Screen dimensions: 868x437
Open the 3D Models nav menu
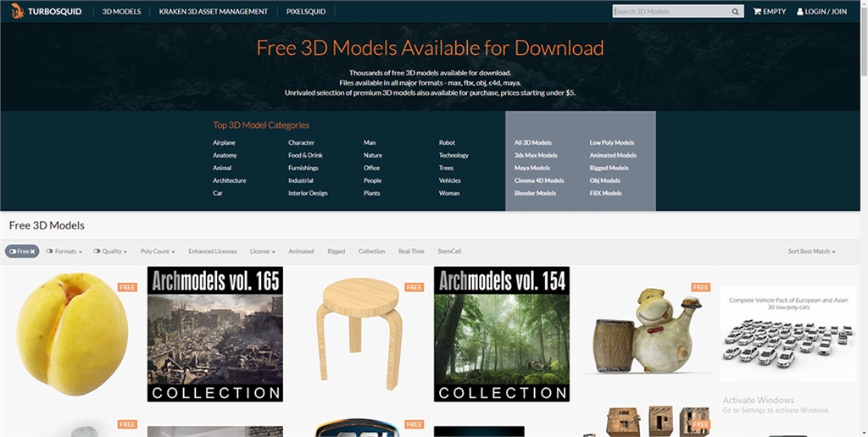120,12
